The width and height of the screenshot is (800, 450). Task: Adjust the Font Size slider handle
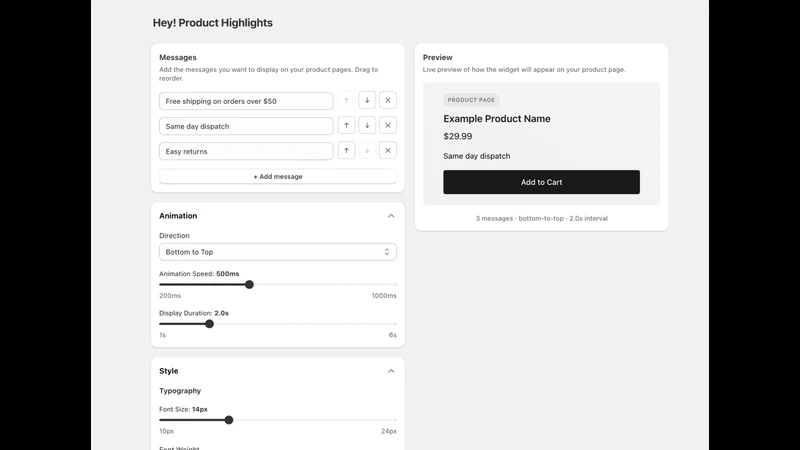tap(229, 420)
